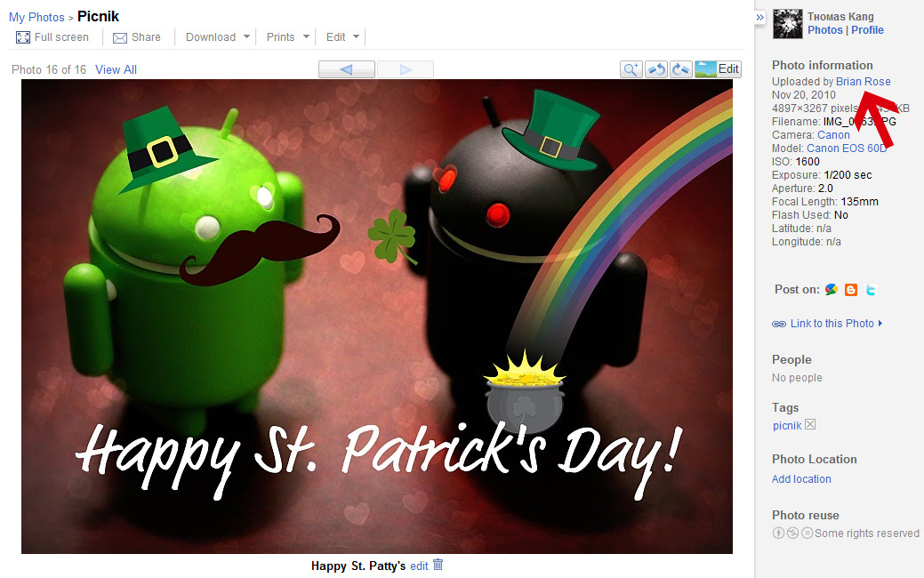This screenshot has width=924, height=578.
Task: Post photo on Google Buzz icon
Action: click(832, 289)
